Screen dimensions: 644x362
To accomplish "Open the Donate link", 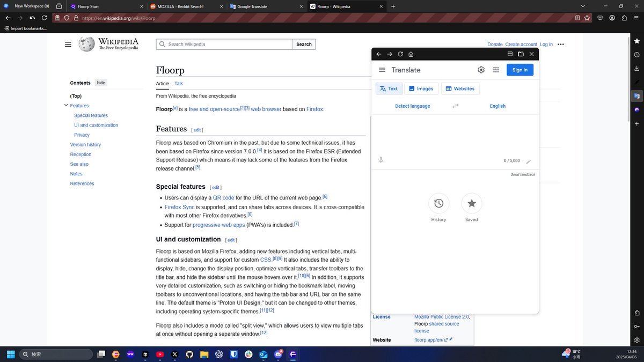I will pos(495,45).
